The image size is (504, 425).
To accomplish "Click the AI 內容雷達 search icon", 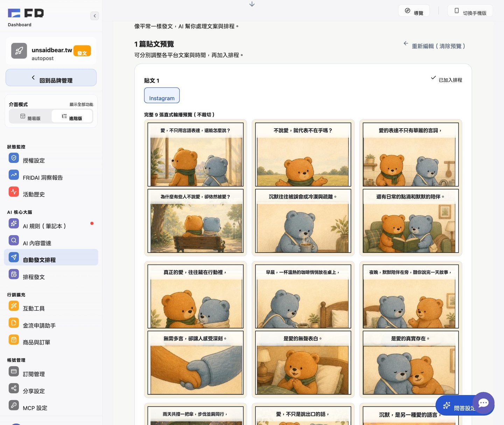I will pyautogui.click(x=14, y=240).
